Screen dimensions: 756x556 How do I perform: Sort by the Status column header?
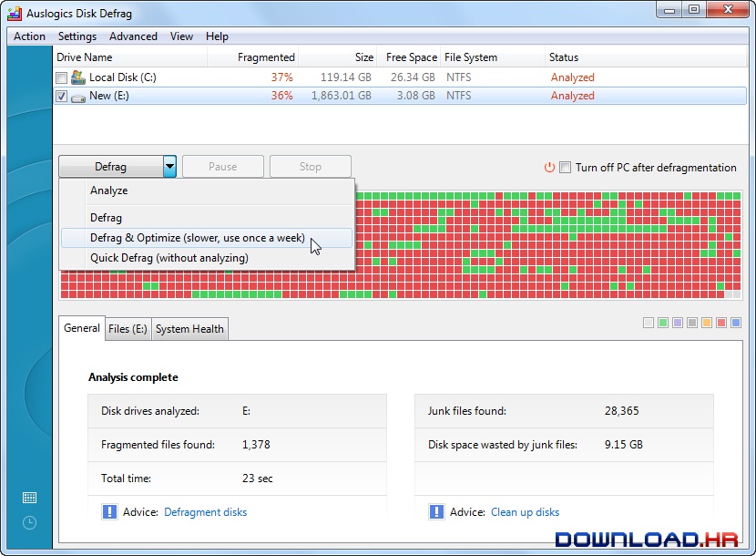[646, 57]
